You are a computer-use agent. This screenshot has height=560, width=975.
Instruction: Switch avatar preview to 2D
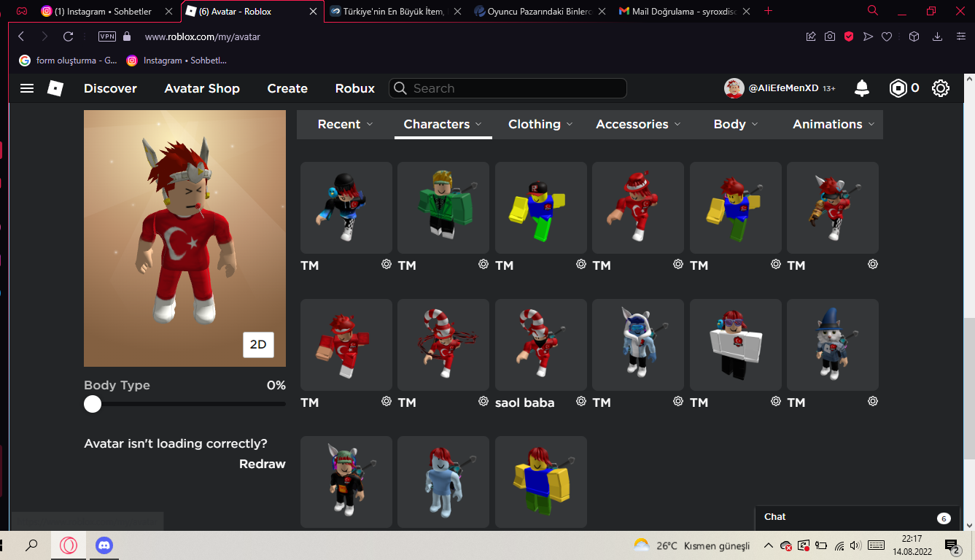coord(258,345)
